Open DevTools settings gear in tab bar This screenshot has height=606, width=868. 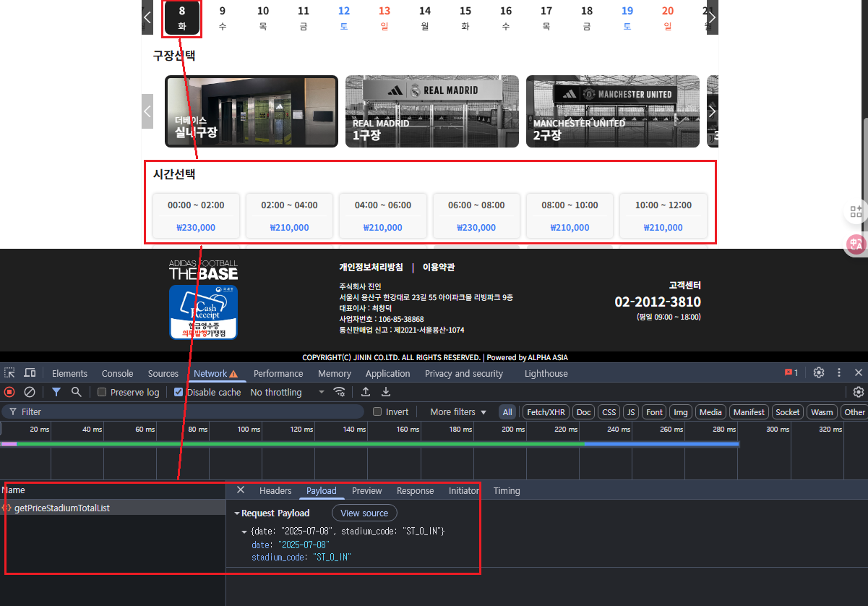point(819,373)
